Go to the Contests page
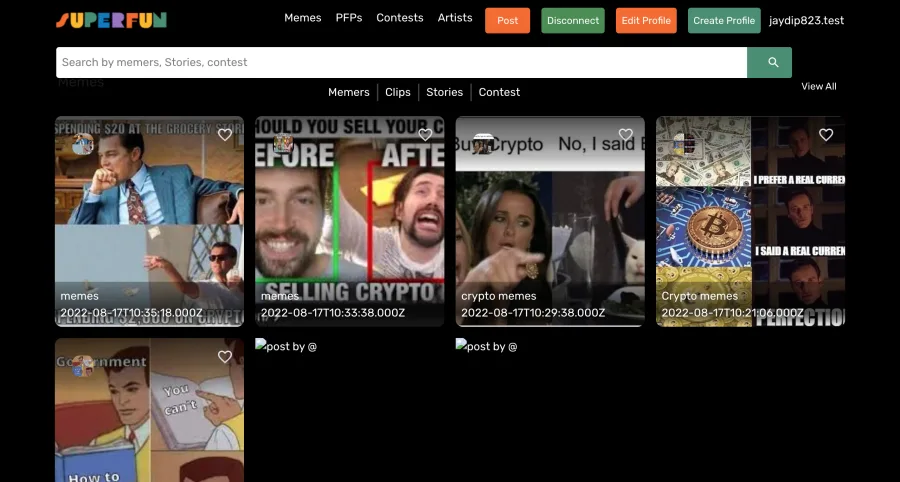This screenshot has height=482, width=900. click(399, 18)
